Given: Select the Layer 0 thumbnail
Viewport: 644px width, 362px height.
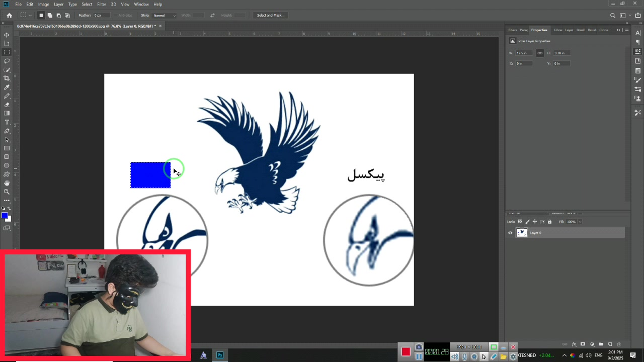Looking at the screenshot, I should click(x=521, y=233).
